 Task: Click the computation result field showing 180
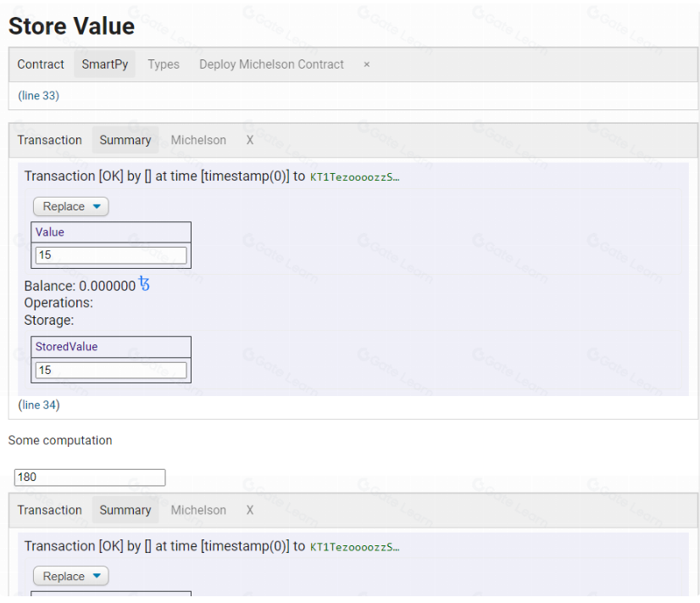[90, 477]
